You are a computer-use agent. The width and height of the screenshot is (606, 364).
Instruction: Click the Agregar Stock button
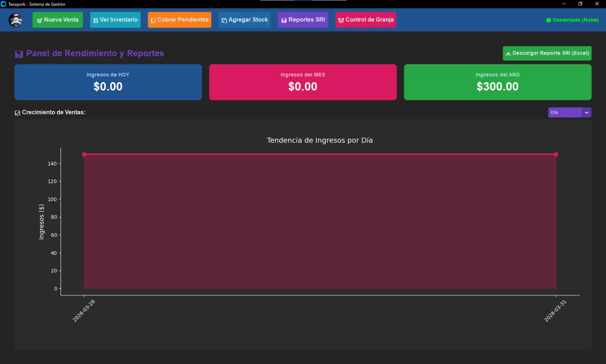point(244,20)
